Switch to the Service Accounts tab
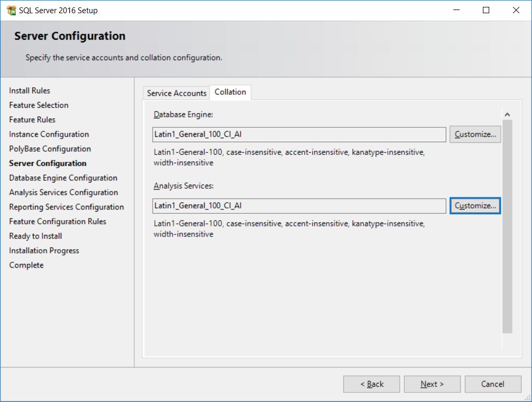Screen dimensions: 532x402 [x=176, y=93]
